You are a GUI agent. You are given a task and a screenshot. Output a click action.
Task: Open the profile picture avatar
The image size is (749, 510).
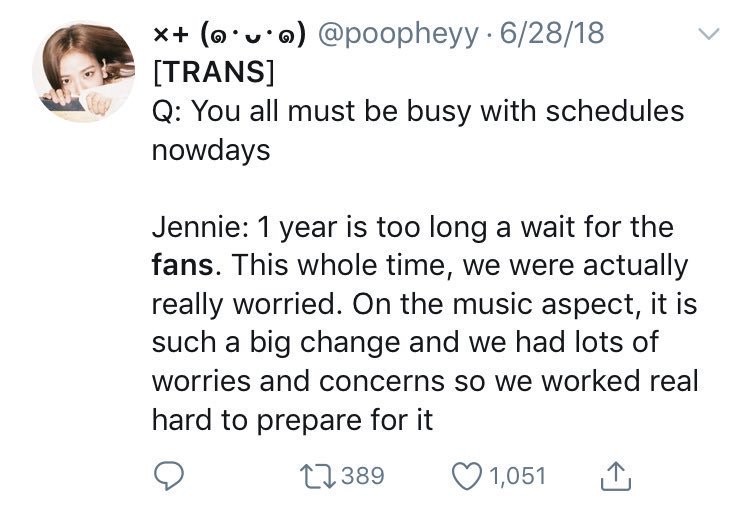tap(84, 72)
